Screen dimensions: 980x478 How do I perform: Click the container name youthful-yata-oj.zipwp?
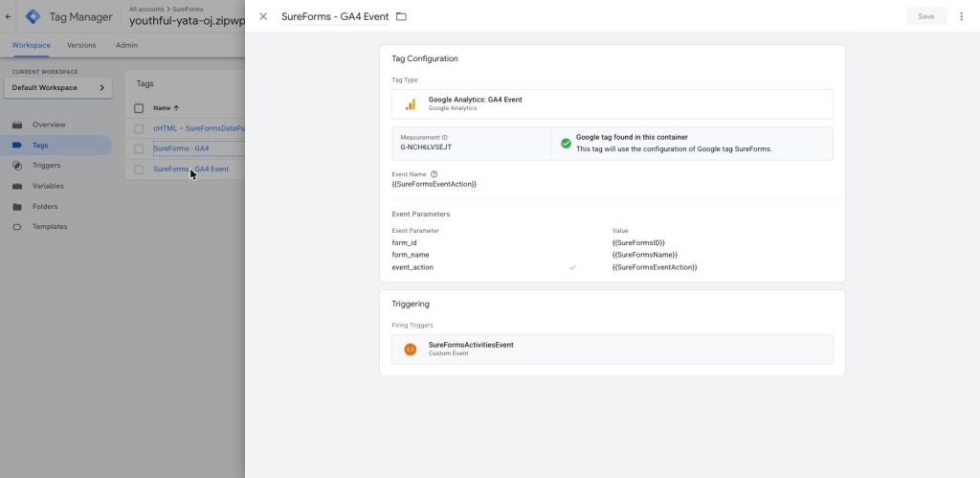coord(187,21)
